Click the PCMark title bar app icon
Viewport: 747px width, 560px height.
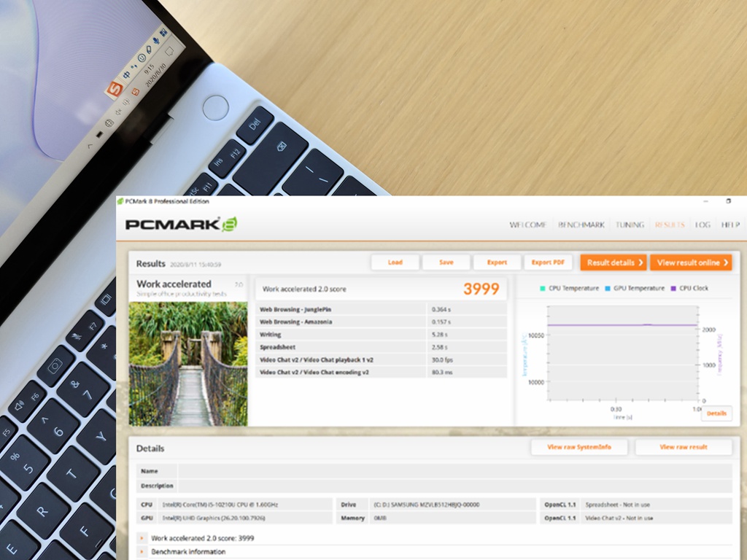coord(120,201)
